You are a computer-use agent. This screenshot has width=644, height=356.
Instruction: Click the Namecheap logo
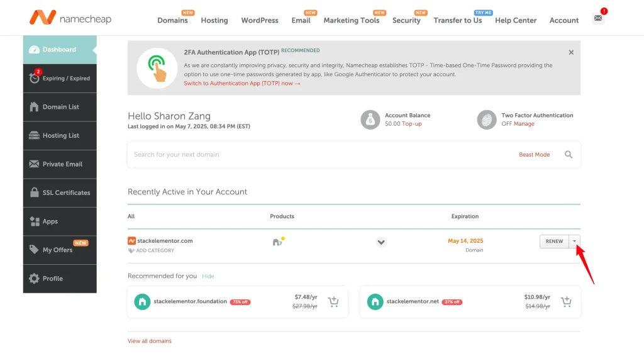(70, 18)
